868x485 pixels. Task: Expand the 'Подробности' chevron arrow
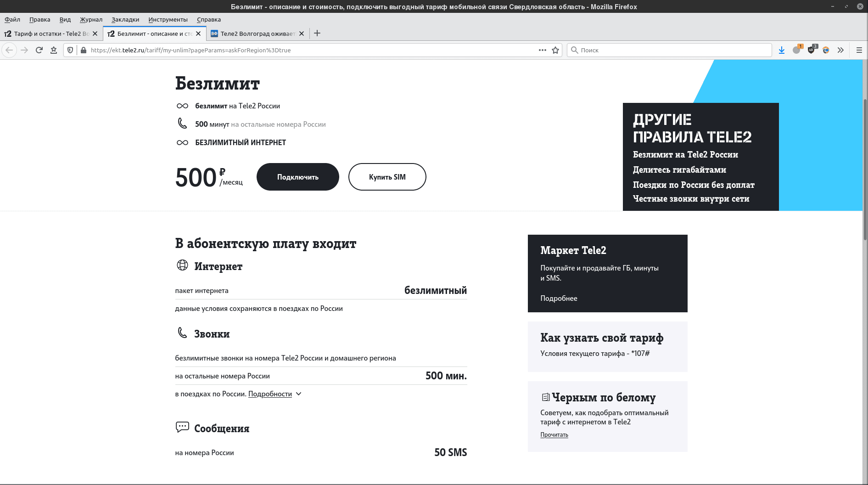pyautogui.click(x=299, y=394)
